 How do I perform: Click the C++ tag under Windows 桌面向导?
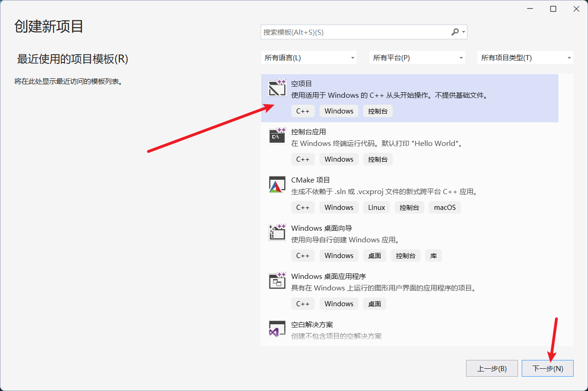pyautogui.click(x=303, y=256)
